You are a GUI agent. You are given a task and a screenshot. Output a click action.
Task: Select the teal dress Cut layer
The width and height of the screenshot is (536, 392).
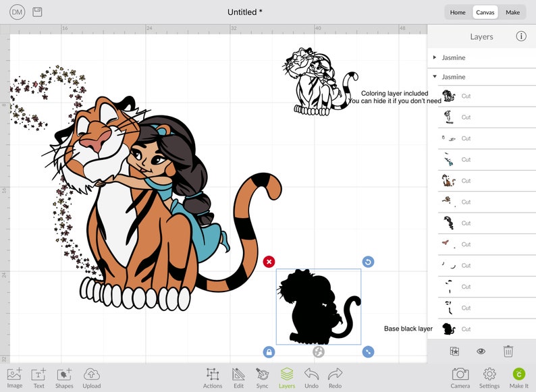487,160
